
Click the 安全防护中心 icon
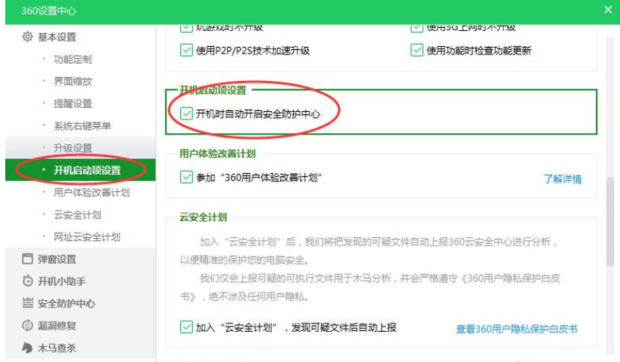pyautogui.click(x=27, y=303)
